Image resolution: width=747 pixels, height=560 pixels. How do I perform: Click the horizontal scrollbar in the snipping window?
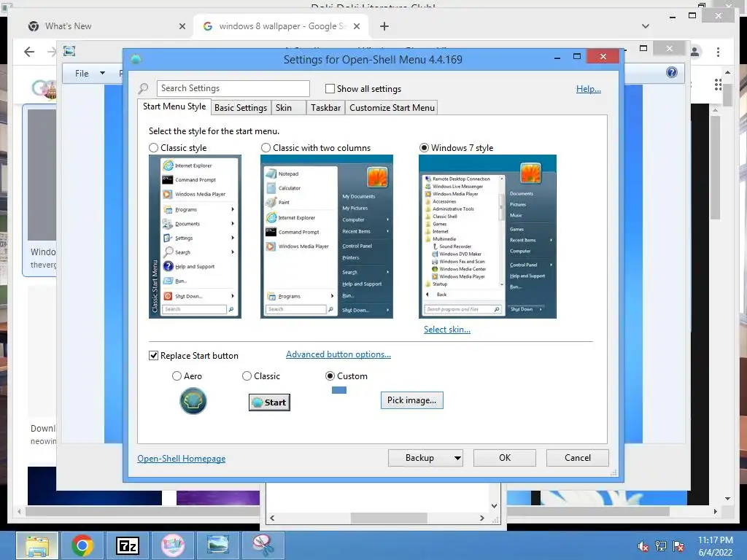tap(389, 518)
